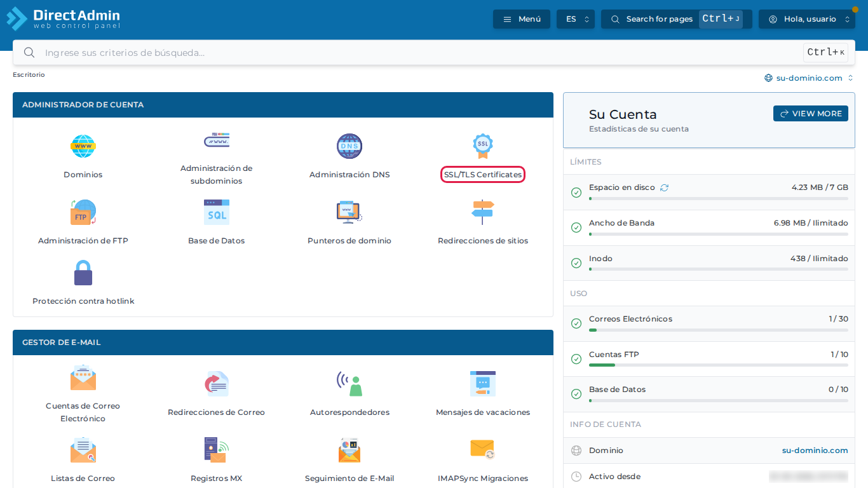Open Cuentas de Correo Electrónico icon
868x488 pixels.
(83, 377)
